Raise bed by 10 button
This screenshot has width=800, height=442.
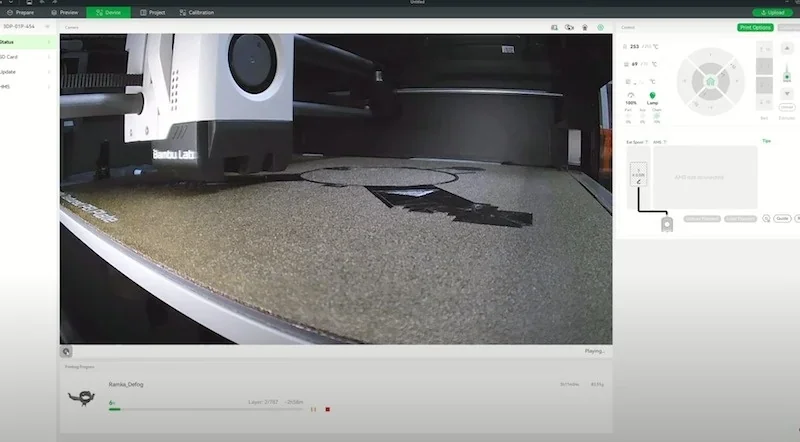tap(764, 50)
